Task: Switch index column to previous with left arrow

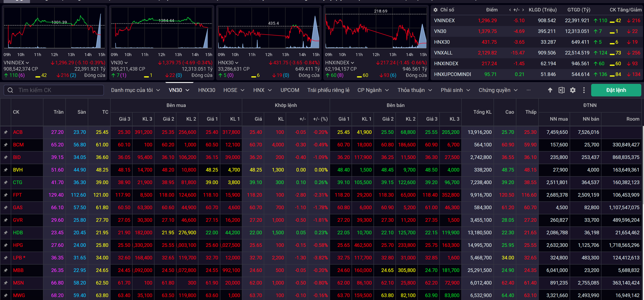Action: click(x=510, y=10)
